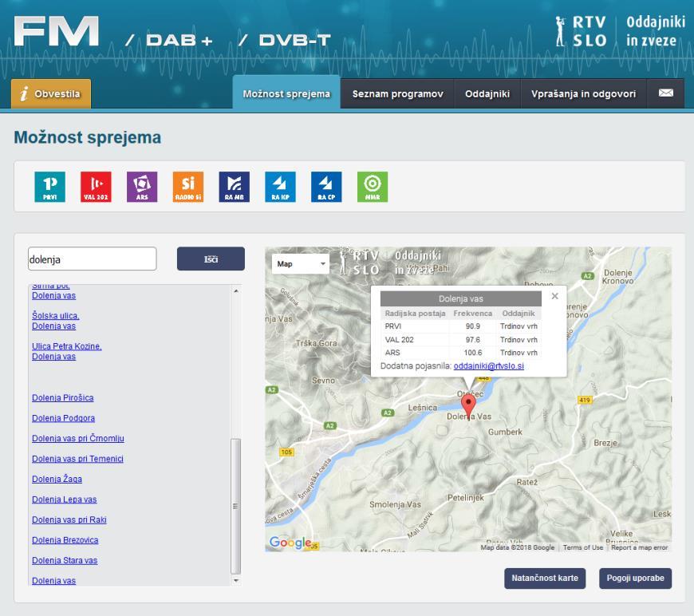The image size is (694, 616).
Task: Select the ARS station icon
Action: (x=142, y=187)
